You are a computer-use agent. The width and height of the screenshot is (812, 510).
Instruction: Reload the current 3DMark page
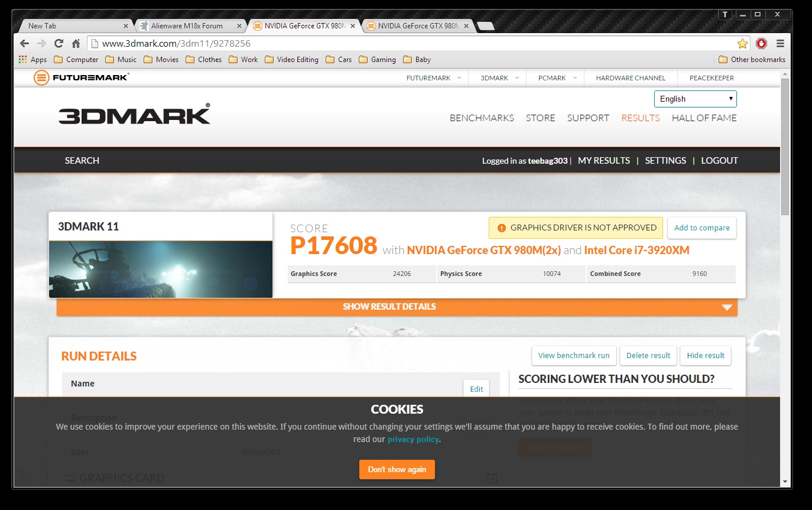[x=59, y=43]
